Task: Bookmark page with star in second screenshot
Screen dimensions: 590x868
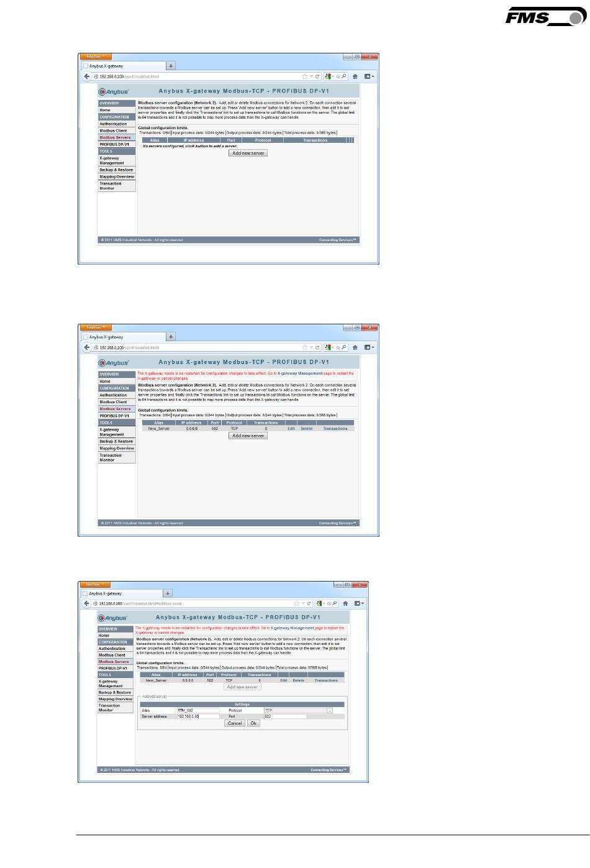Action: point(304,347)
